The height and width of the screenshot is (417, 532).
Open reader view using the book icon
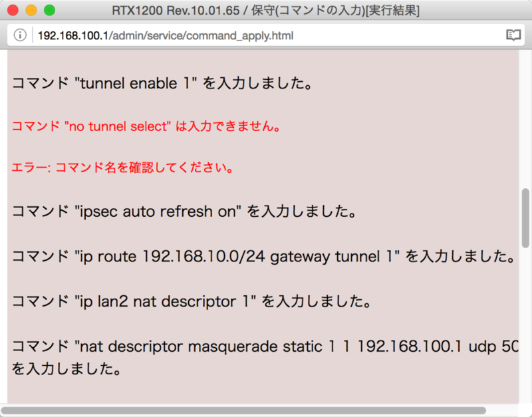(x=513, y=35)
